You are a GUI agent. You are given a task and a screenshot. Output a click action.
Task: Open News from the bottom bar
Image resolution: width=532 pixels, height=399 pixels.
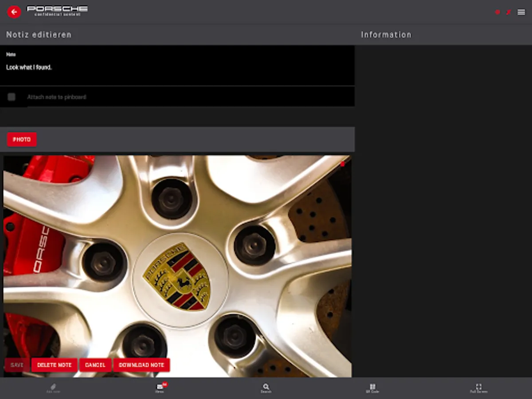point(160,388)
